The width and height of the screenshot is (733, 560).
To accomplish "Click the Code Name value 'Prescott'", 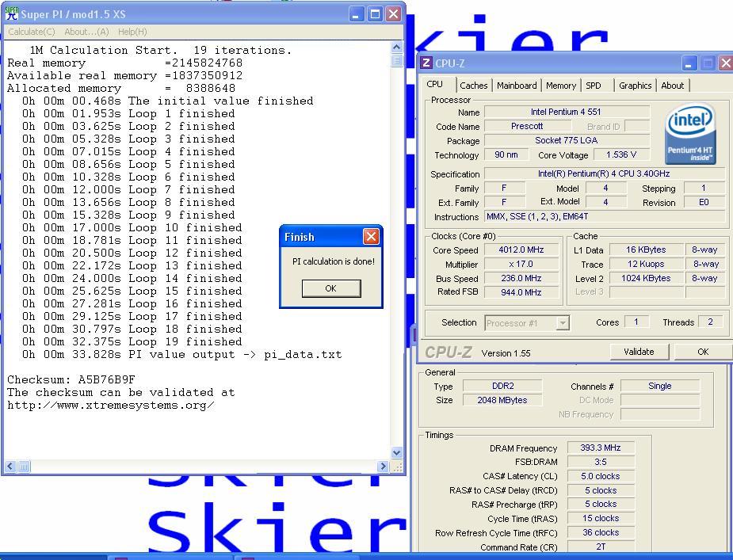I will 527,126.
